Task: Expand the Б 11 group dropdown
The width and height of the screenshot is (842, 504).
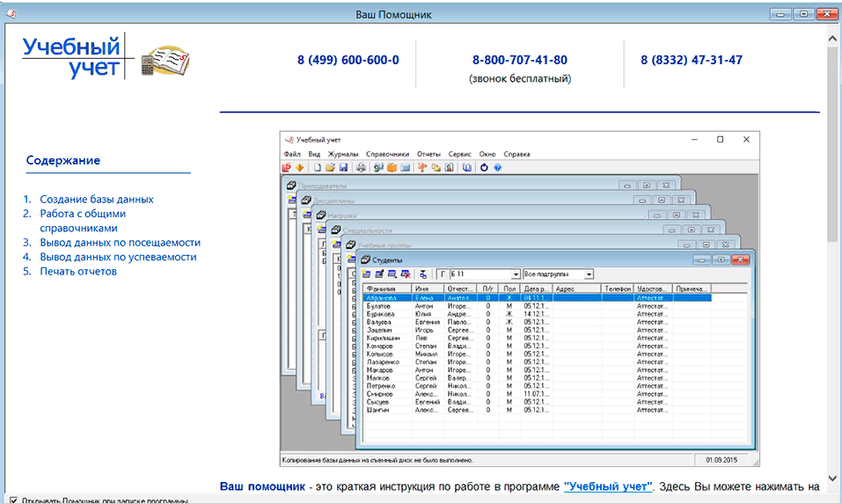Action: point(515,274)
